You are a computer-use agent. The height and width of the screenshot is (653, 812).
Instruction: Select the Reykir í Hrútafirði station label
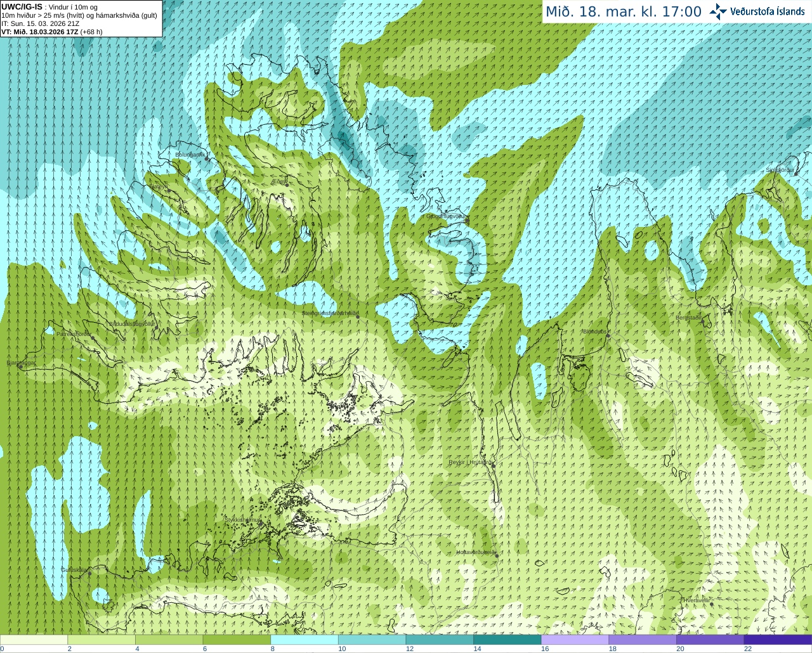(470, 462)
